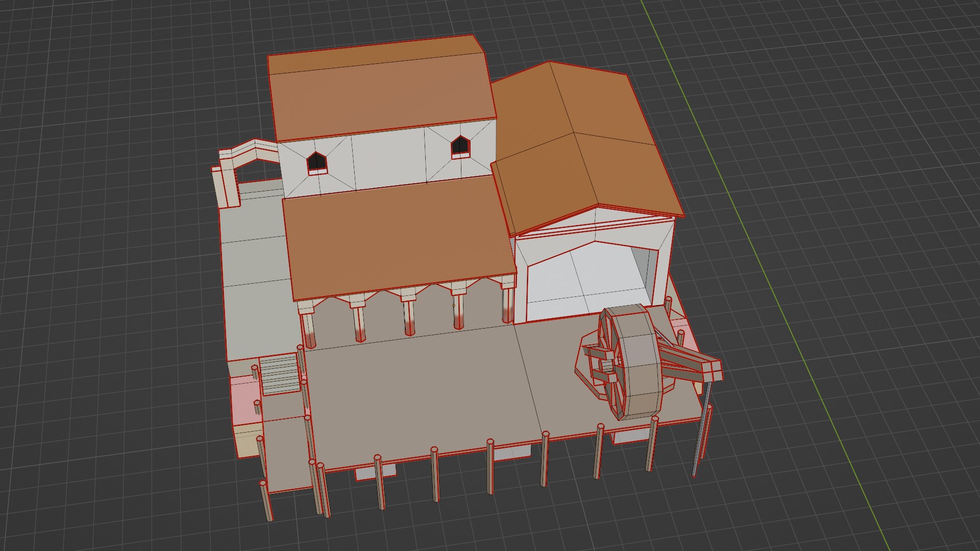Select the porch roof above the columns
The image size is (980, 551).
pyautogui.click(x=399, y=238)
